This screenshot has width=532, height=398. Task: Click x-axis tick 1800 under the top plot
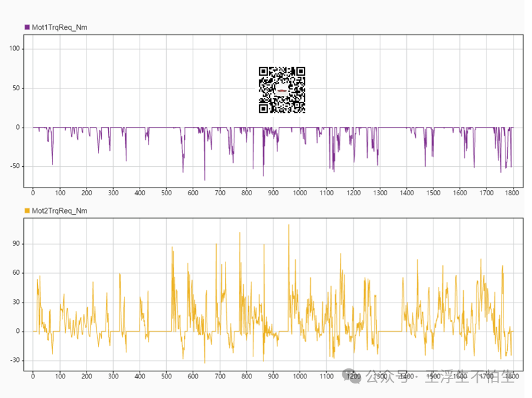click(512, 193)
